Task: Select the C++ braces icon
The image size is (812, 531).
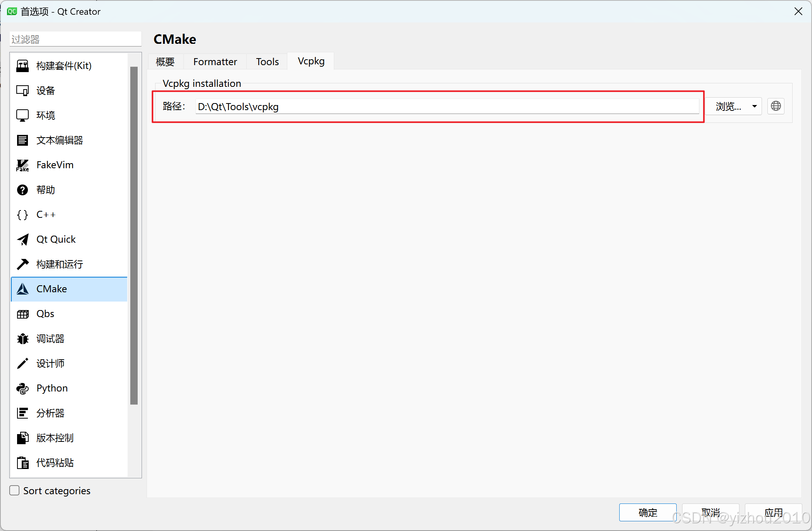Action: pos(22,215)
